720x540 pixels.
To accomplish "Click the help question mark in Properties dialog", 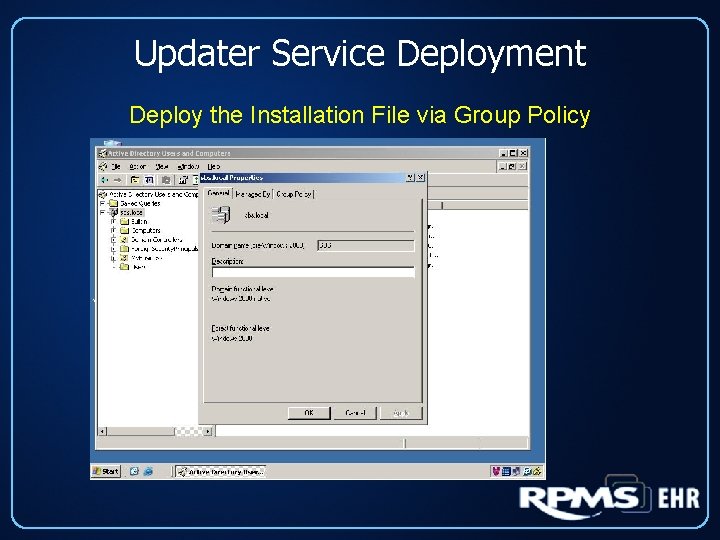I will (410, 177).
